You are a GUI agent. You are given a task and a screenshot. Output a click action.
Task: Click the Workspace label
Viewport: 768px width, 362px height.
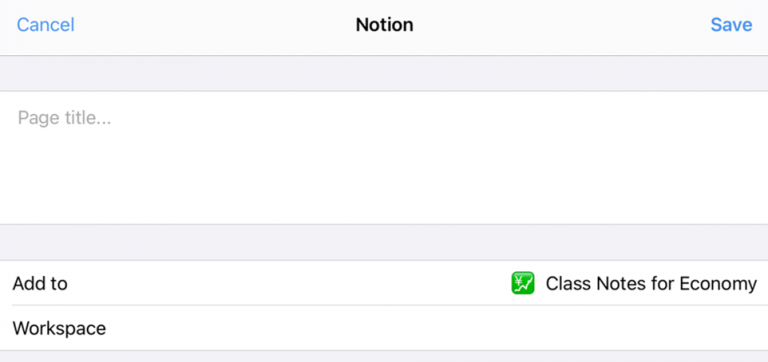click(x=59, y=328)
